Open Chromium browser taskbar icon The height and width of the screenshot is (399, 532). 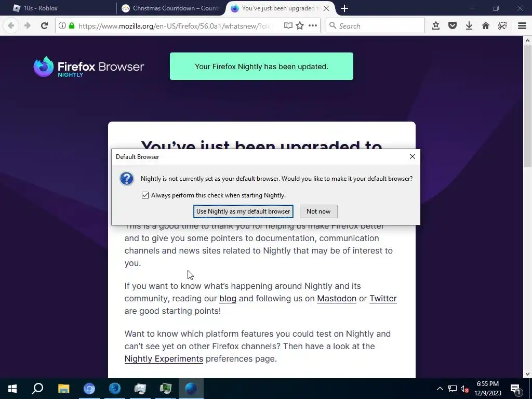(x=89, y=389)
